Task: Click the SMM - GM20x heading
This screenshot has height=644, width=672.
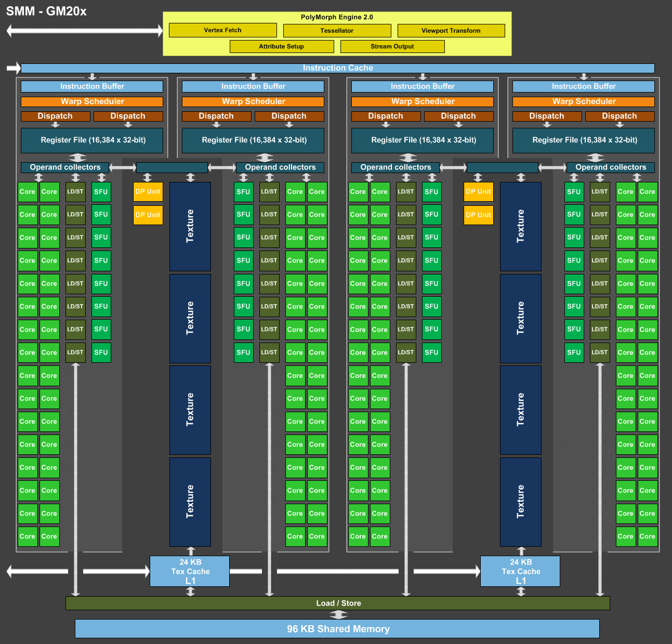Action: point(46,11)
